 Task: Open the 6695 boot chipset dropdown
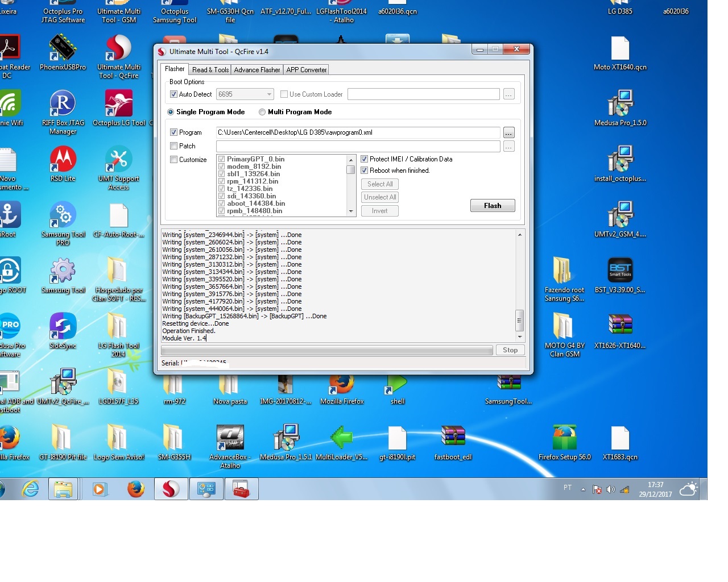(245, 94)
